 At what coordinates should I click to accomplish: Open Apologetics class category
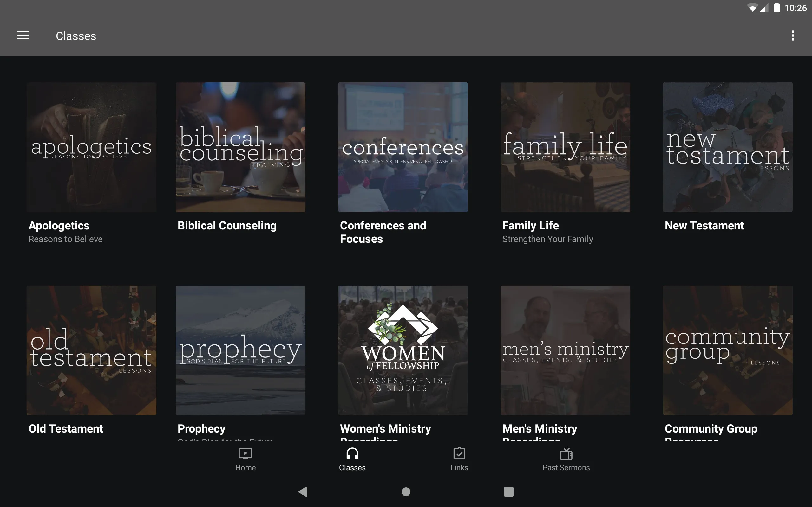point(91,147)
